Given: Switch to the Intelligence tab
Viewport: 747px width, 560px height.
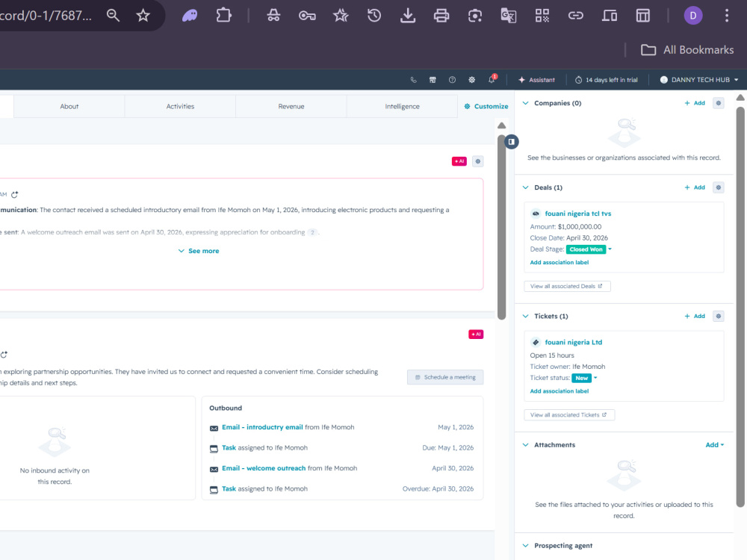Looking at the screenshot, I should 402,106.
